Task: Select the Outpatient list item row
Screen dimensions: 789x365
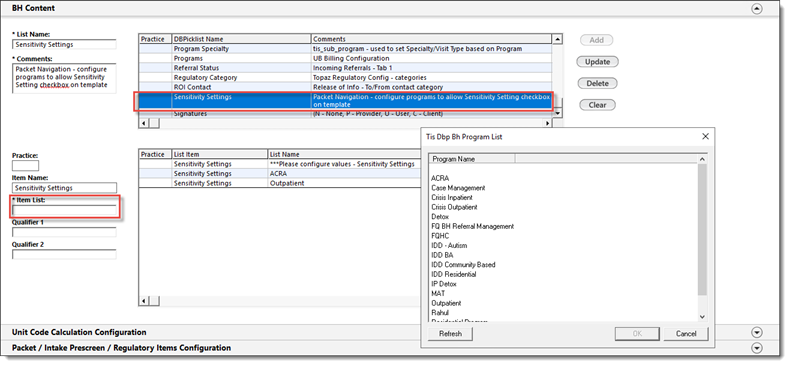Action: tap(280, 183)
